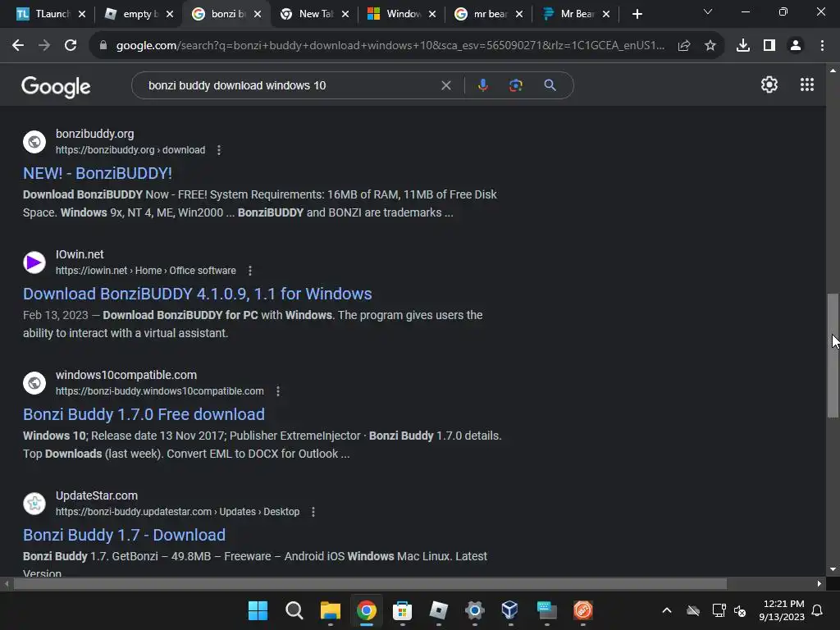Open more options for IOwin.net result

[249, 271]
